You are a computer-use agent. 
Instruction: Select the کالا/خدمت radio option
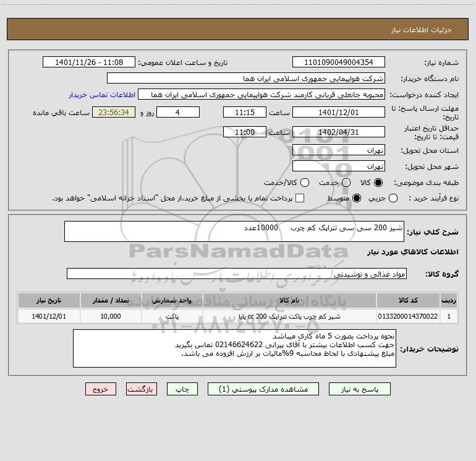[305, 183]
